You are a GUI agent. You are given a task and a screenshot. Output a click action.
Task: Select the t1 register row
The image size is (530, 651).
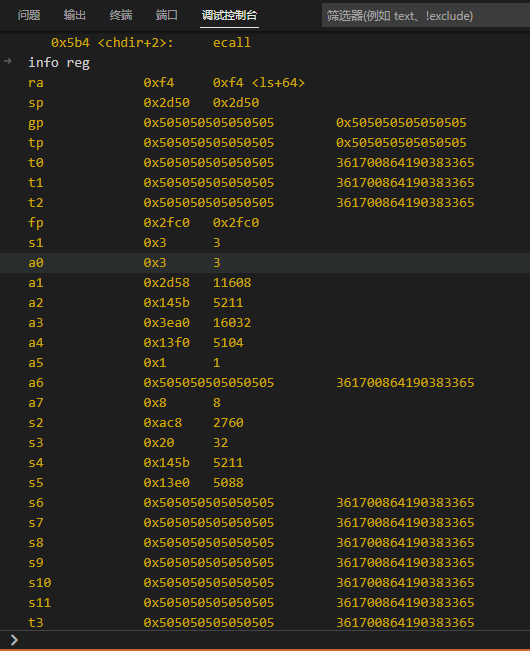265,183
